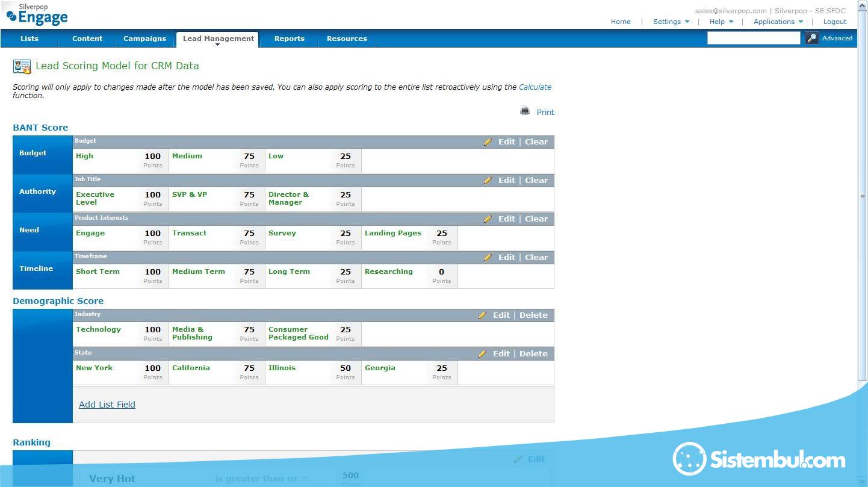The image size is (868, 487).
Task: Click the Consumer Packaged Good value
Action: coord(299,333)
